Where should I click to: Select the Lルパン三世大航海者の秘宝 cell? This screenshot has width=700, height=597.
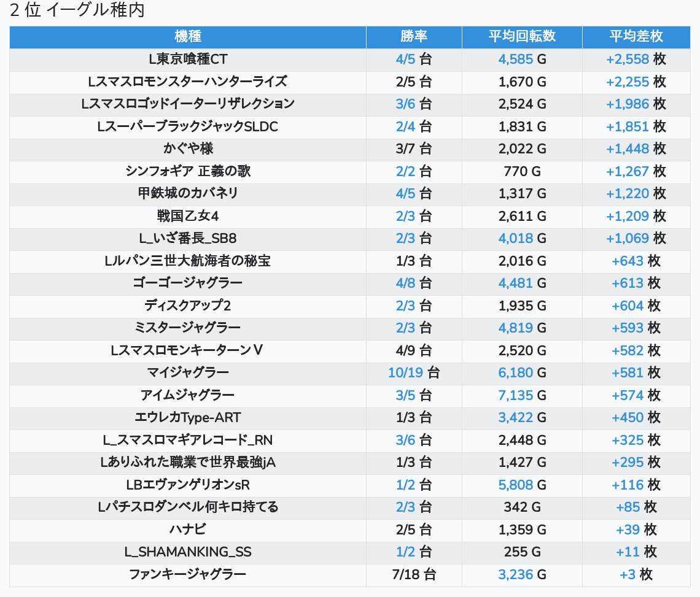[188, 261]
